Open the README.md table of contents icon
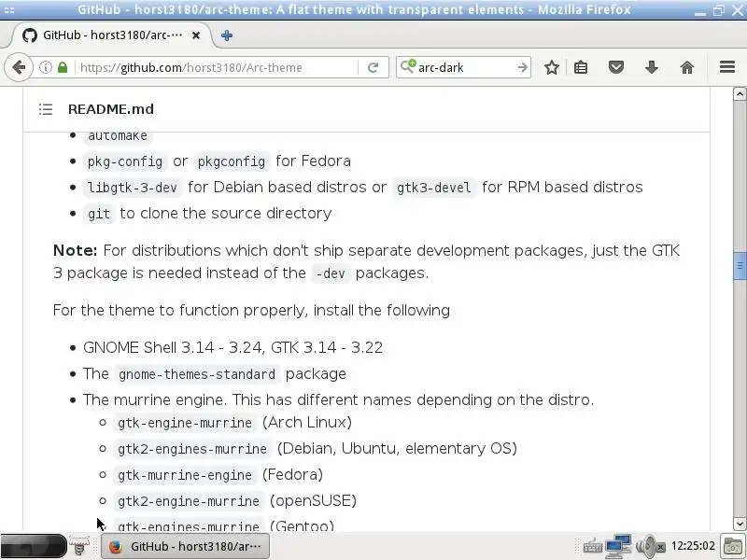The height and width of the screenshot is (560, 747). click(46, 109)
